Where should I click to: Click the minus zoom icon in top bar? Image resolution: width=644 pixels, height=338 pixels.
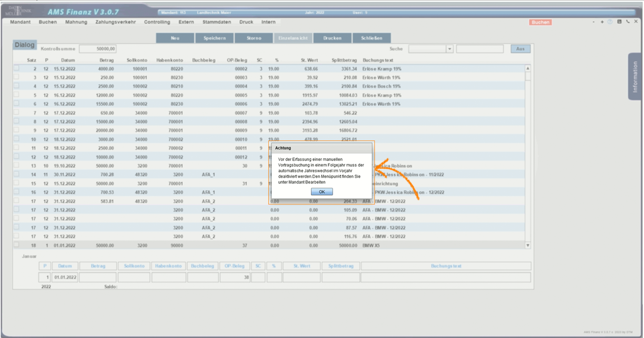(x=593, y=22)
